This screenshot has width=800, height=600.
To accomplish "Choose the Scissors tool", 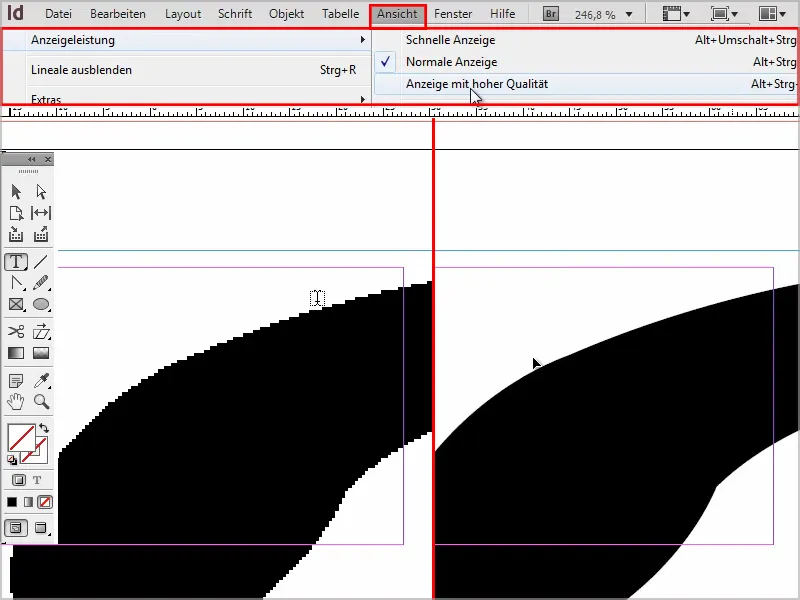I will 16,332.
